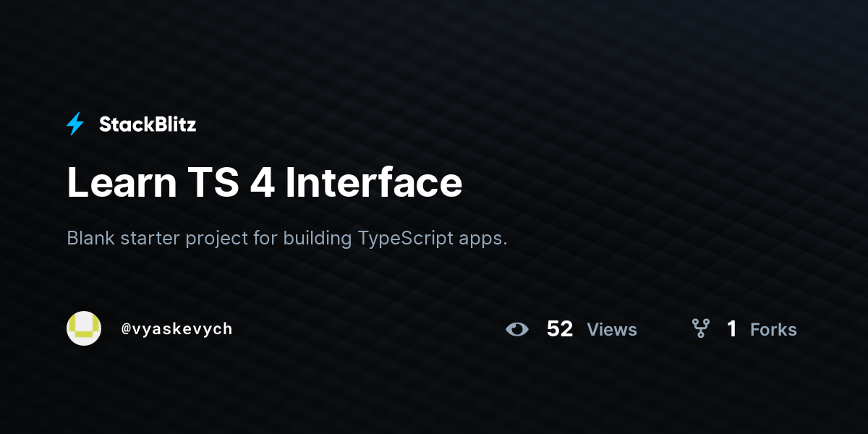Click the 52 view count number
Viewport: 868px width, 434px height.
click(x=560, y=329)
